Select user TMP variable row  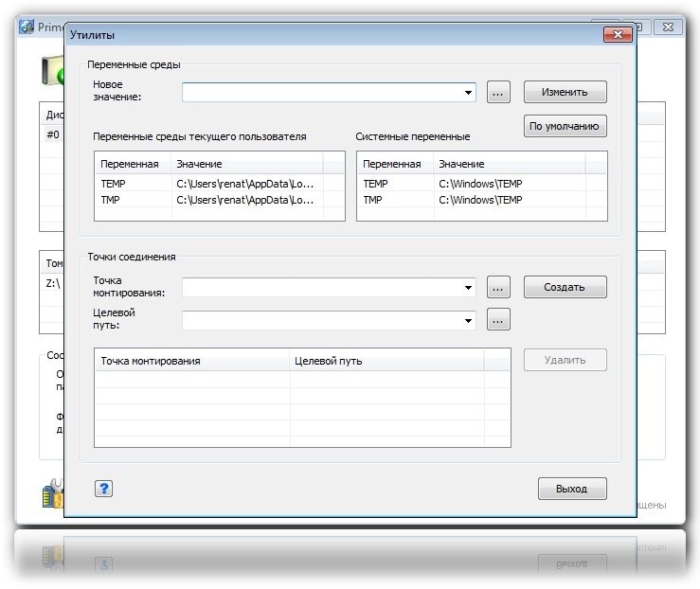point(218,200)
